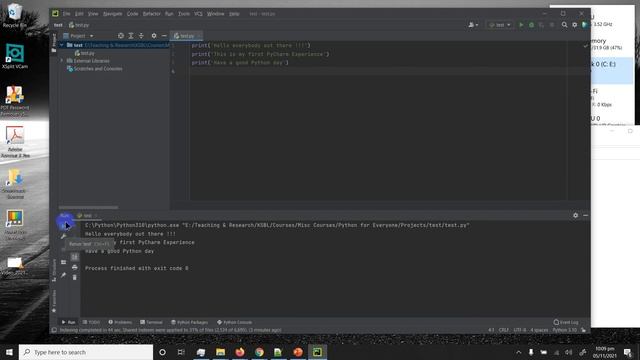Open the user account icon dropdown
This screenshot has width=640, height=360.
tap(473, 25)
